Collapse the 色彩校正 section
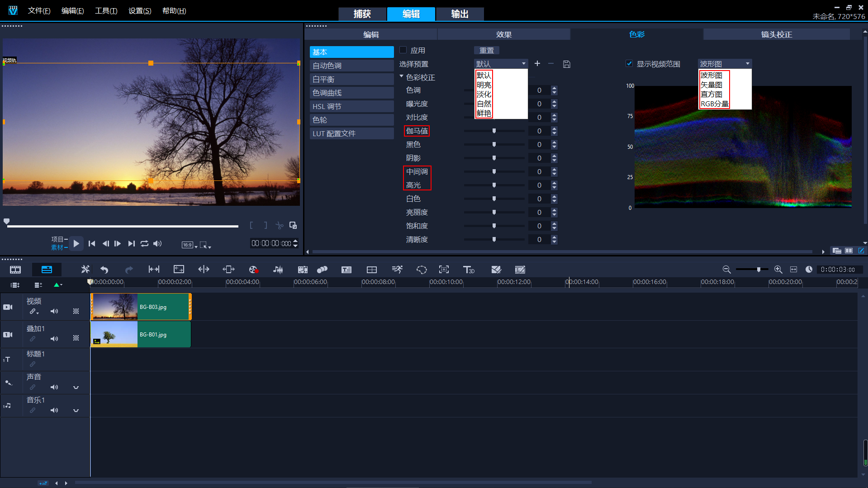Viewport: 868px width, 488px height. coord(401,77)
